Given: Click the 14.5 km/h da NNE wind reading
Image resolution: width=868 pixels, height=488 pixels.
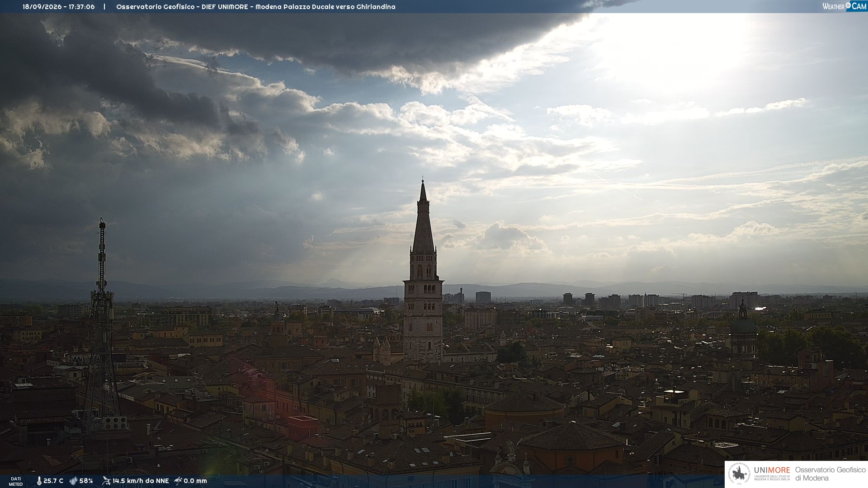Looking at the screenshot, I should [141, 481].
